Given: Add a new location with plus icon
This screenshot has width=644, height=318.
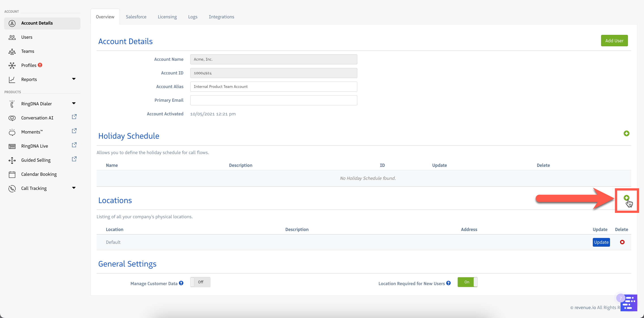Looking at the screenshot, I should tap(626, 198).
